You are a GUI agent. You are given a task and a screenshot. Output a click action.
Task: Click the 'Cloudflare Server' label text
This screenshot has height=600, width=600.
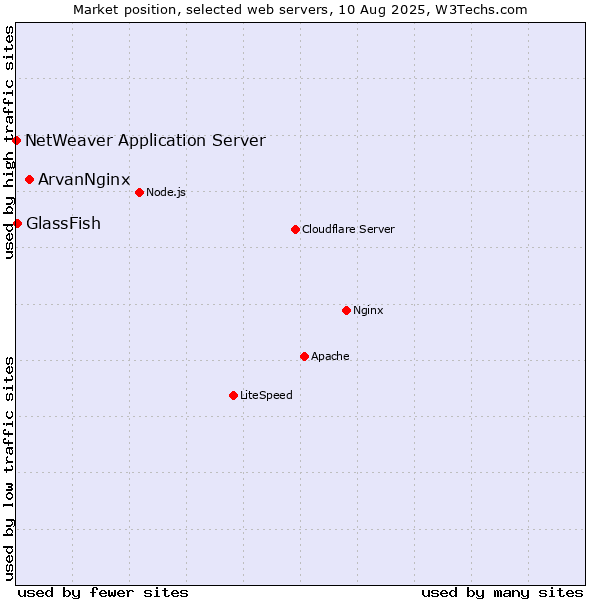[x=348, y=229]
